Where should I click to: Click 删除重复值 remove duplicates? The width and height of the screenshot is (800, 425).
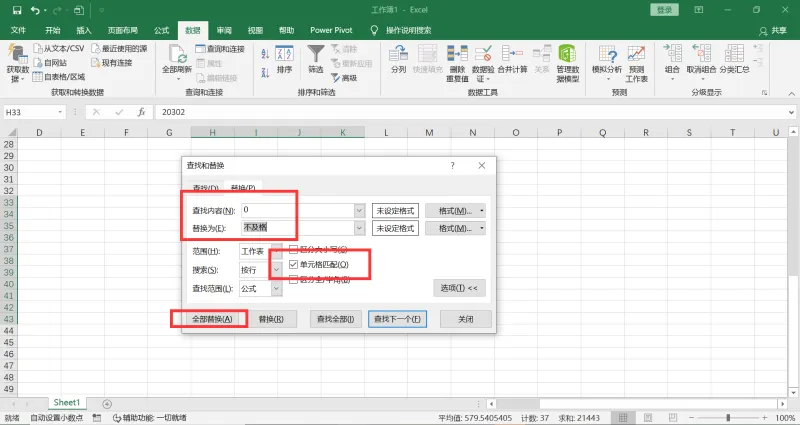click(x=457, y=63)
